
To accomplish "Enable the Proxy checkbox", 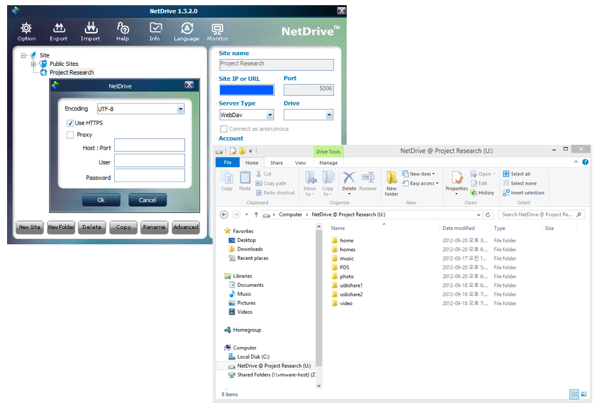I will coord(70,135).
